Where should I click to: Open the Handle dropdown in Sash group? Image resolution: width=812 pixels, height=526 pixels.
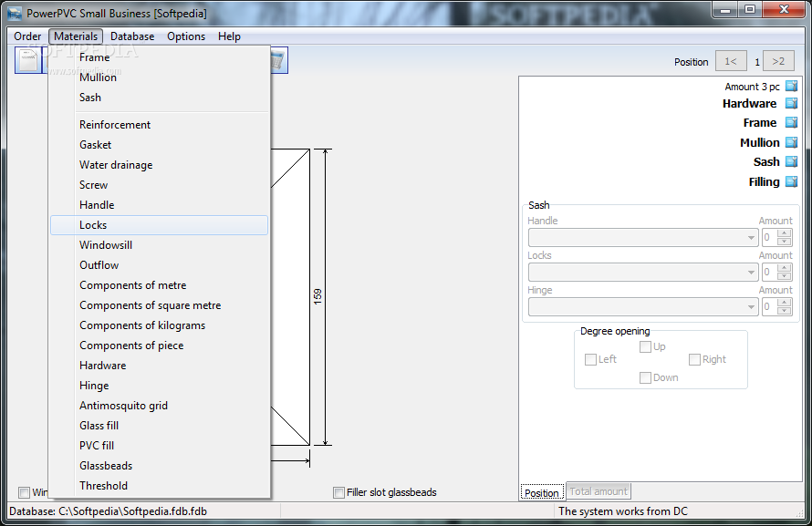point(751,238)
